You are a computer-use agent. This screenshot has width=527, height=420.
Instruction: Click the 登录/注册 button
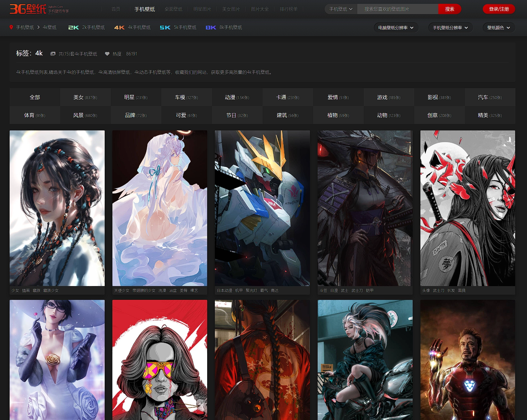[499, 9]
